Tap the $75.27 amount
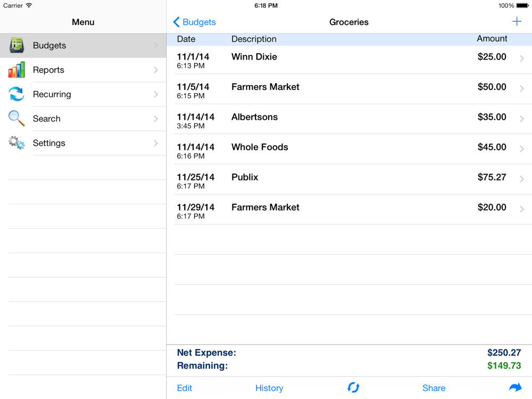532x399 pixels. tap(492, 177)
